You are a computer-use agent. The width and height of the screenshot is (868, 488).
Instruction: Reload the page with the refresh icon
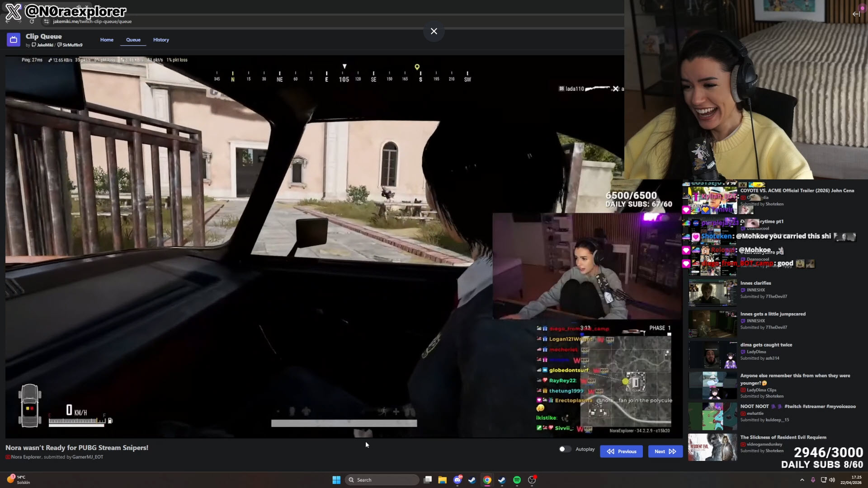(x=32, y=21)
